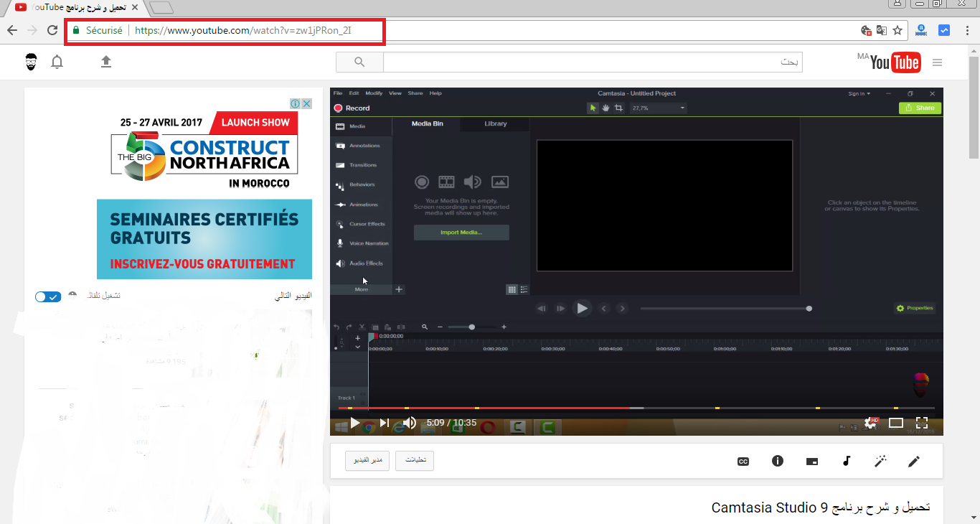Click the Seminaires Certifiés Gratuits ad
980x524 pixels.
[204, 239]
